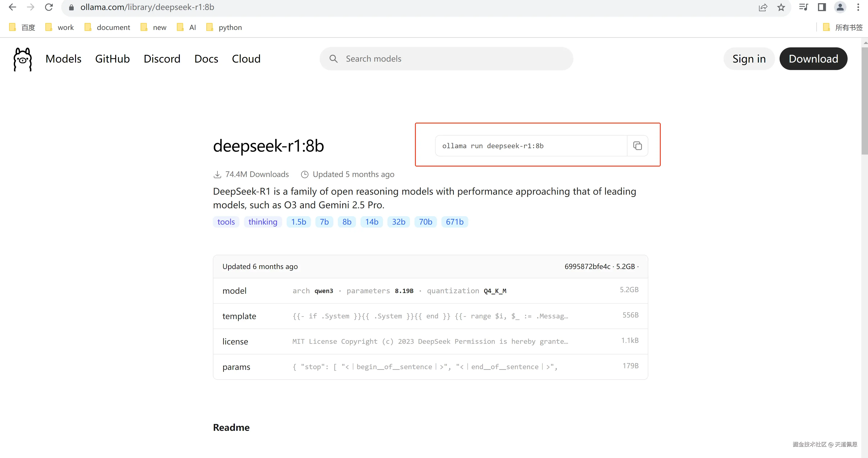Click the Ollama llama logo
This screenshot has width=868, height=458.
(23, 59)
